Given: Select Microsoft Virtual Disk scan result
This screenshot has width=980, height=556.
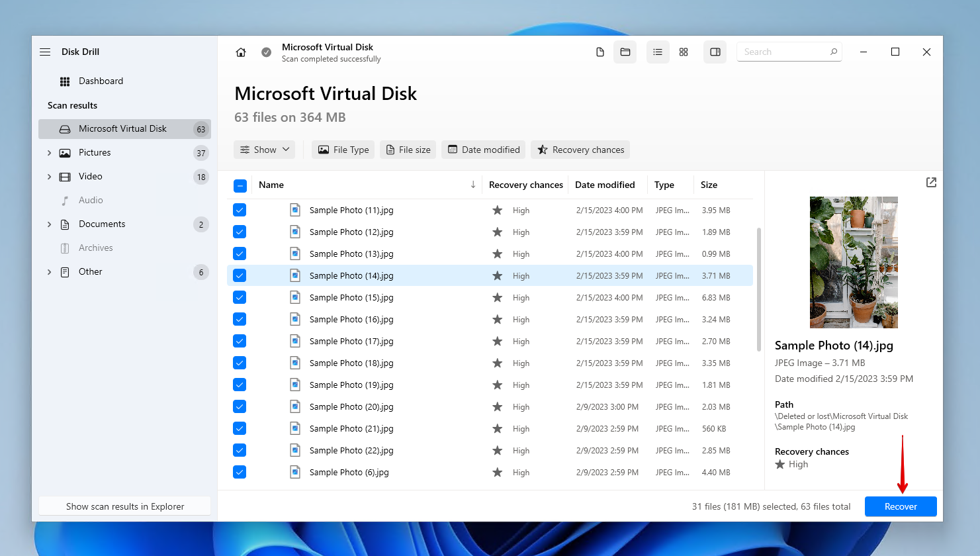Looking at the screenshot, I should [x=124, y=129].
